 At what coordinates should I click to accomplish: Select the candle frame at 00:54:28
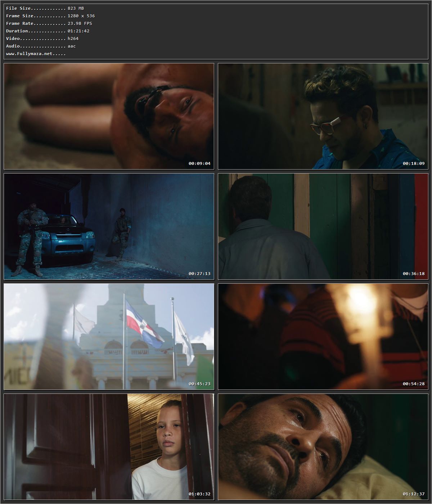pos(323,337)
